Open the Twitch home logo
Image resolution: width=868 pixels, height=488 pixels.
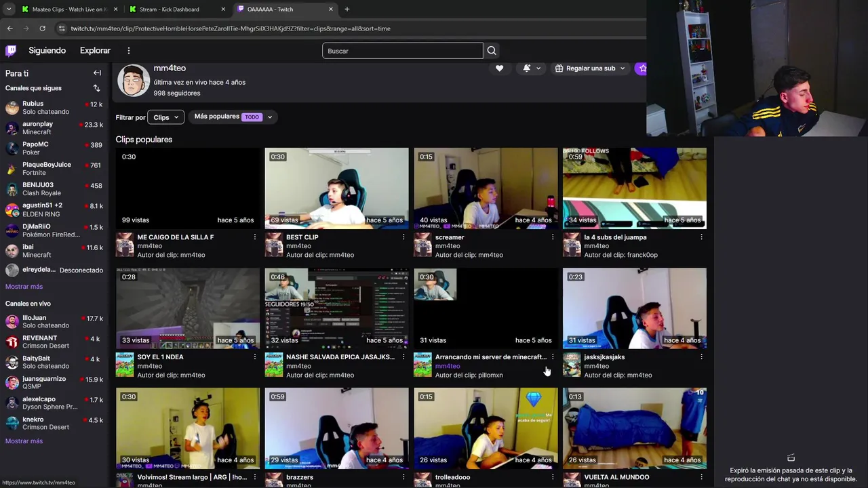coord(11,50)
